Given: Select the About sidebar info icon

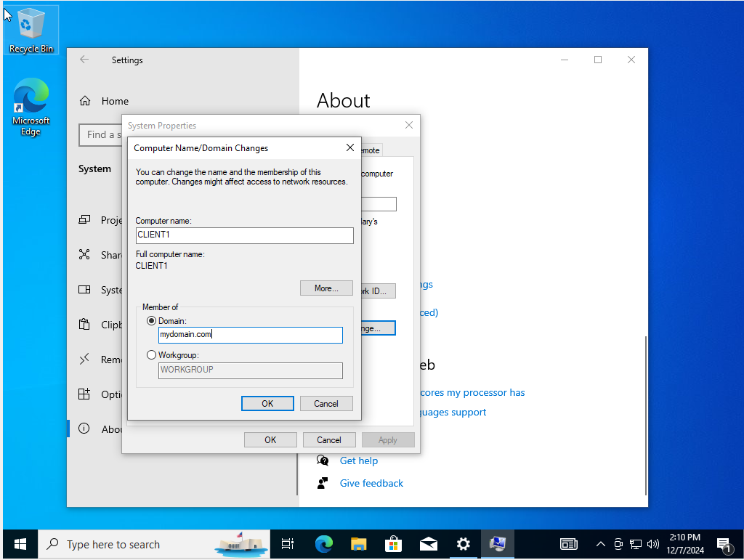Looking at the screenshot, I should pyautogui.click(x=84, y=429).
